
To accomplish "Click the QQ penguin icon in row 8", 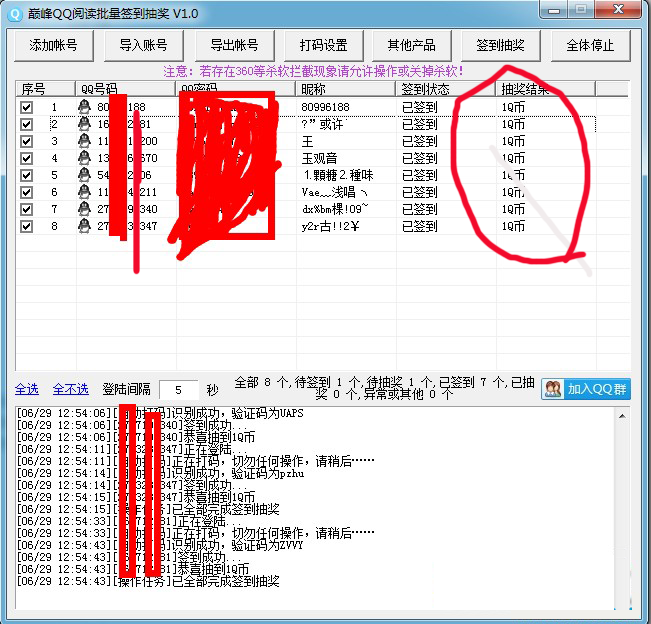I will (x=84, y=226).
